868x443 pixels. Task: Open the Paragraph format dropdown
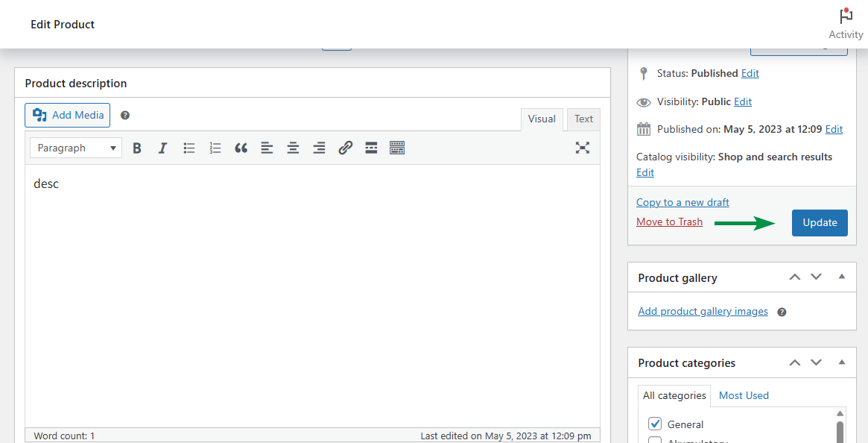point(76,148)
